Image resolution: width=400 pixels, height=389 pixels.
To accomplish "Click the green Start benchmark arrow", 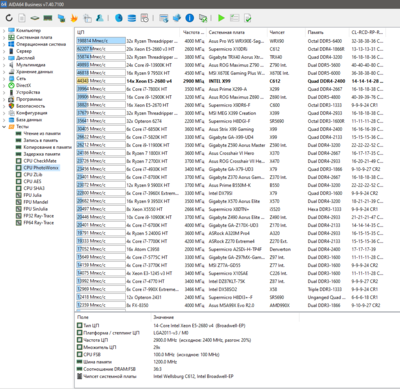I will click(221, 18).
